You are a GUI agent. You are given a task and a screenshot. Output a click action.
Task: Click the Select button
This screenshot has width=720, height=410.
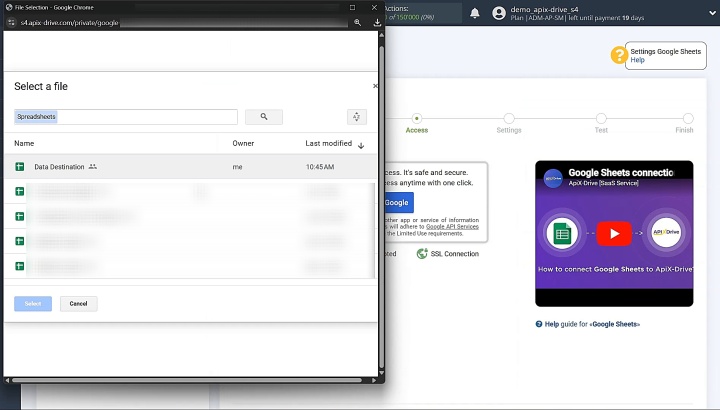coord(33,303)
